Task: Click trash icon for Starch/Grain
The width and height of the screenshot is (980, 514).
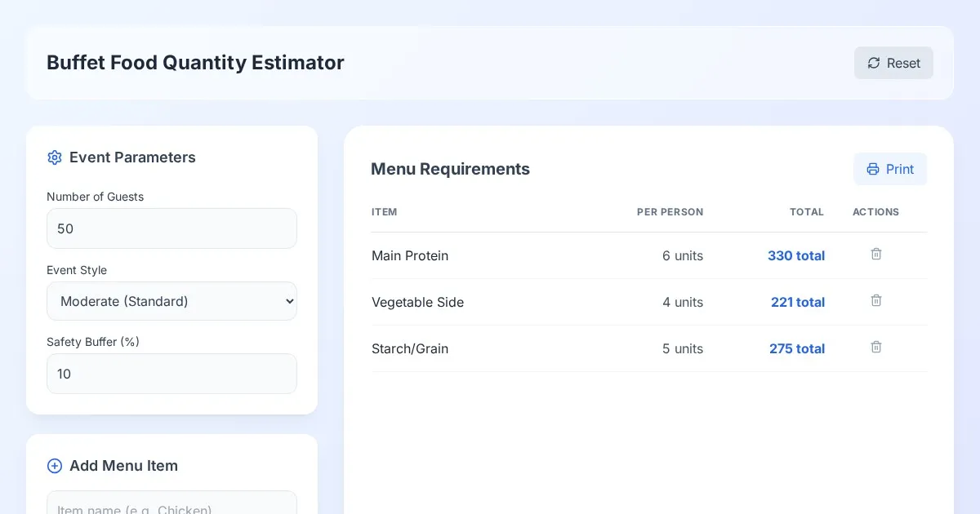Action: point(875,348)
